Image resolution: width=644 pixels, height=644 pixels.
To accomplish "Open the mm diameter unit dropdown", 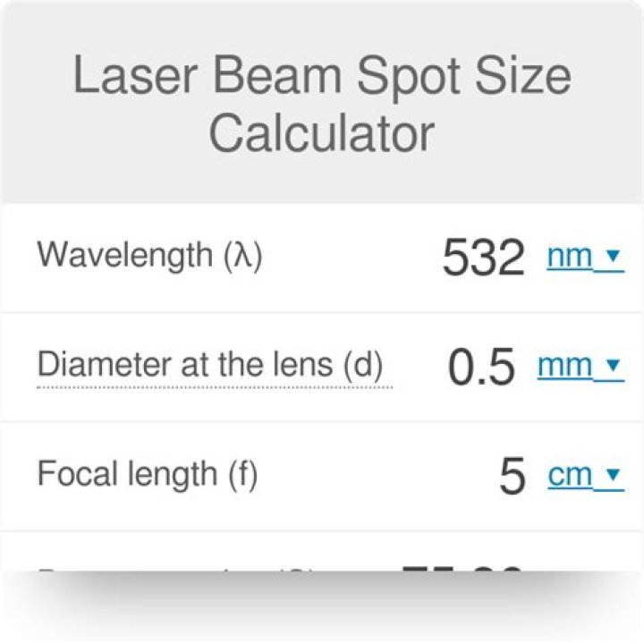I will pos(564,366).
